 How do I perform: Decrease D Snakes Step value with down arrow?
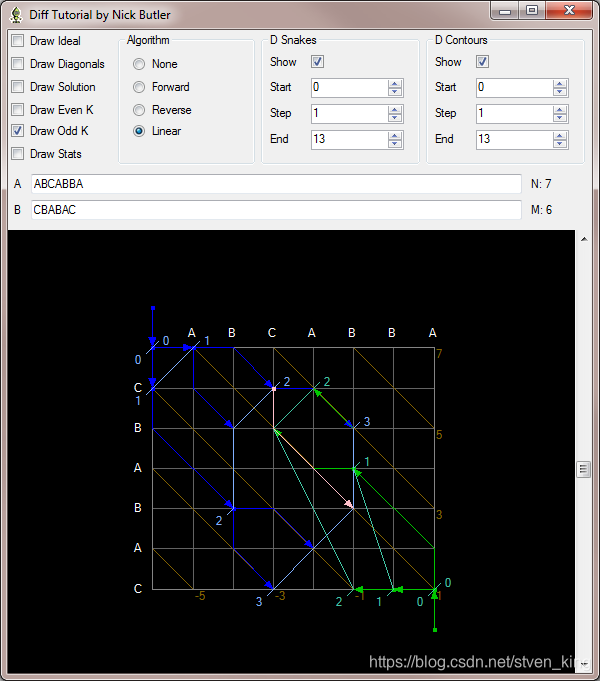tap(395, 118)
